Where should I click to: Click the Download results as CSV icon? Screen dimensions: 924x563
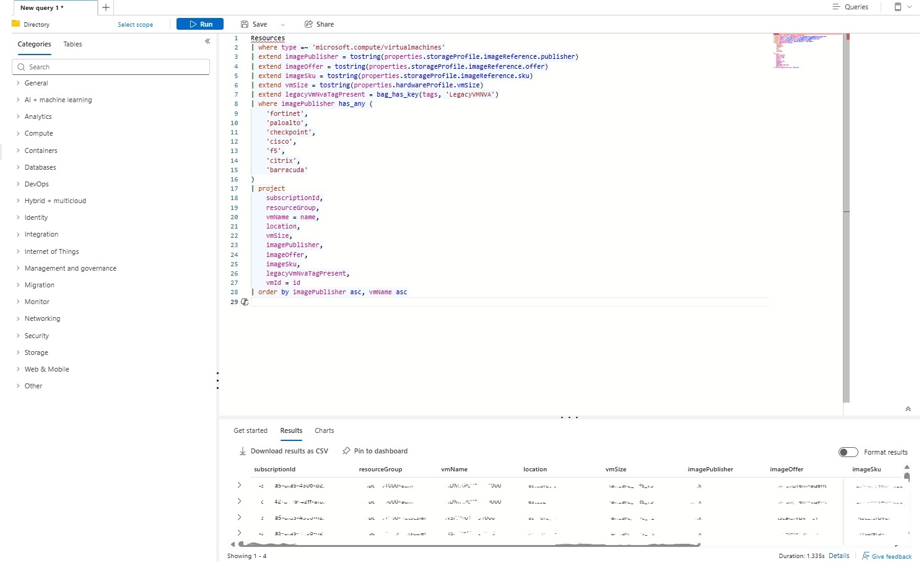coord(243,451)
